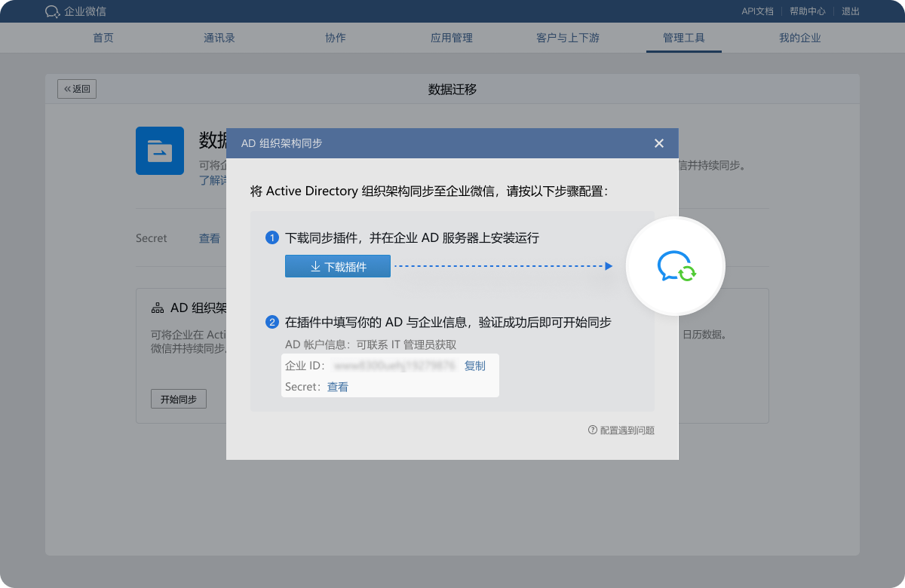Click AD organization structure hierarchy icon

(158, 308)
